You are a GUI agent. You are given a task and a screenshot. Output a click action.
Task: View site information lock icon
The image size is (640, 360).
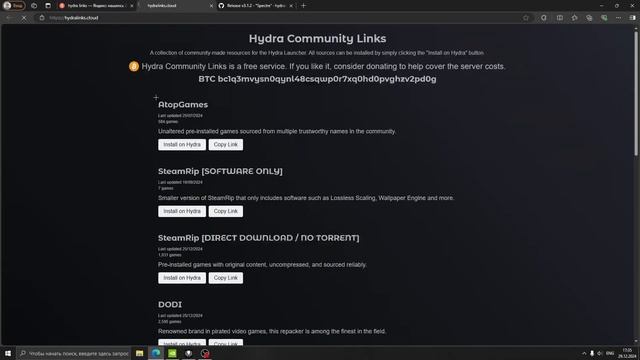point(42,18)
